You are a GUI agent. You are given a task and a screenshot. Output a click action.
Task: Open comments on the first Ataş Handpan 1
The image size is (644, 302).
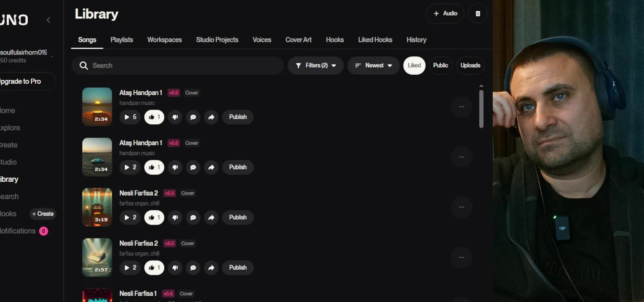coord(193,117)
